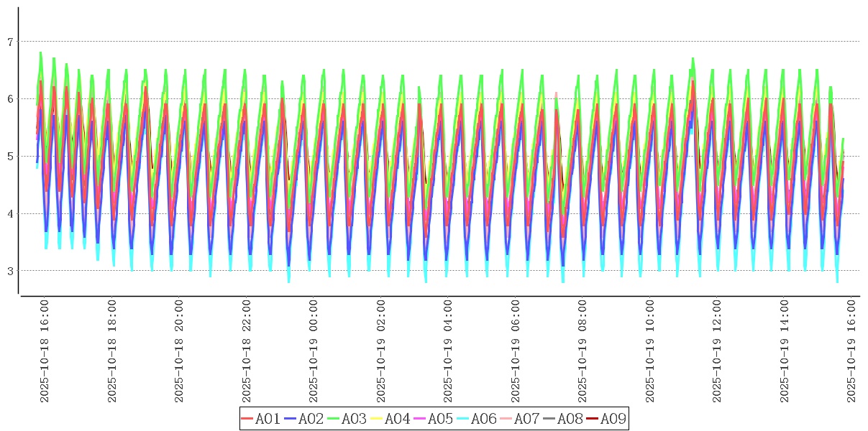Select the A06 legend text
Image resolution: width=868 pixels, height=431 pixels.
tap(483, 419)
